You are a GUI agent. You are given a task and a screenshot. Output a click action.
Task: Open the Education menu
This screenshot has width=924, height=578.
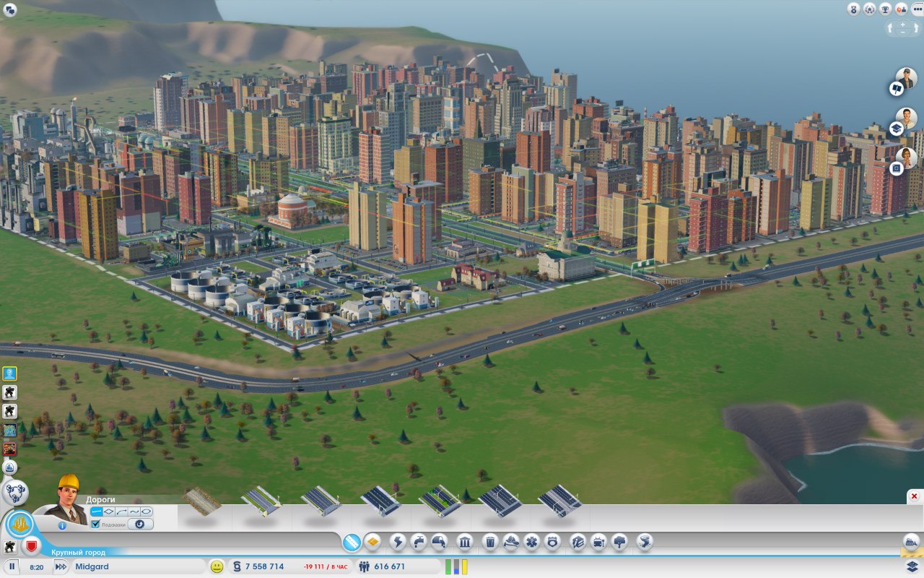coord(577,541)
